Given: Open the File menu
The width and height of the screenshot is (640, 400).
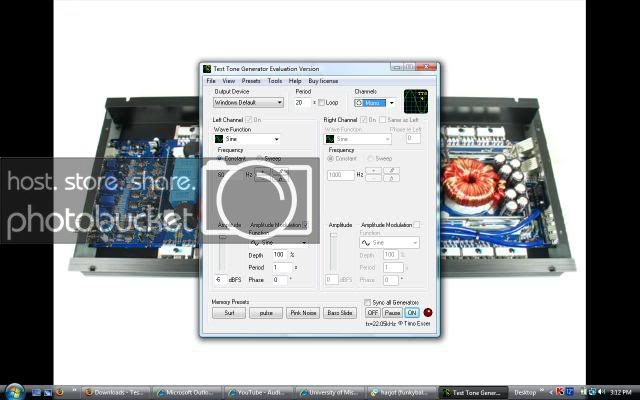Looking at the screenshot, I should point(211,81).
